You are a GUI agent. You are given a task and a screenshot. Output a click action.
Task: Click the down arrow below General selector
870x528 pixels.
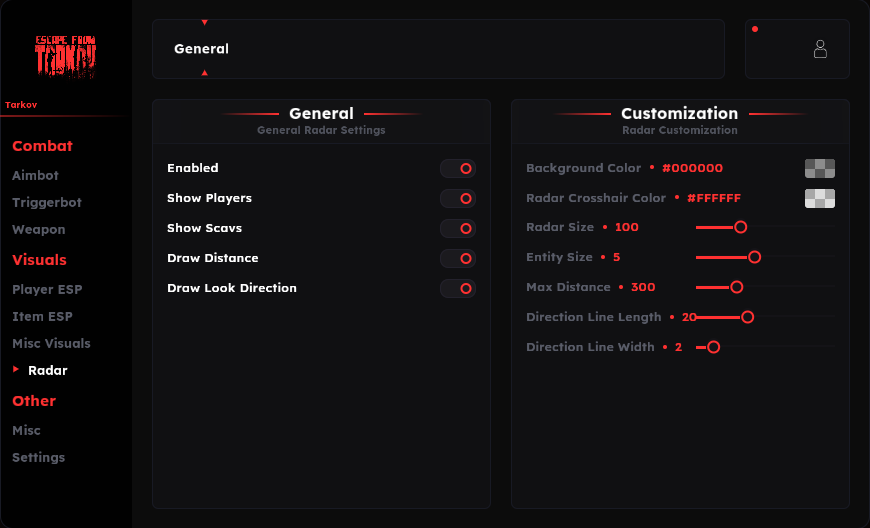coord(204,72)
